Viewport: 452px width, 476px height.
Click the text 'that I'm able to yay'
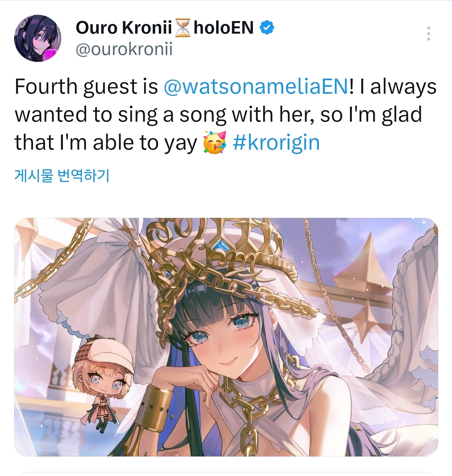(106, 143)
